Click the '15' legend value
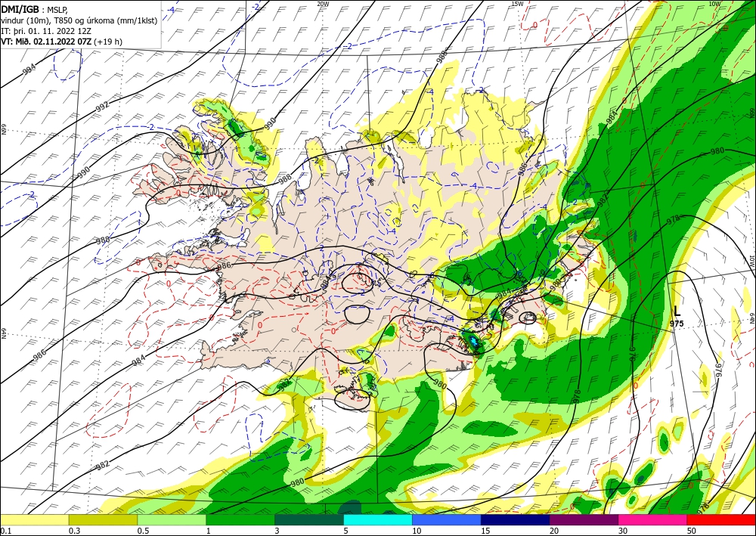The width and height of the screenshot is (756, 536). click(485, 531)
